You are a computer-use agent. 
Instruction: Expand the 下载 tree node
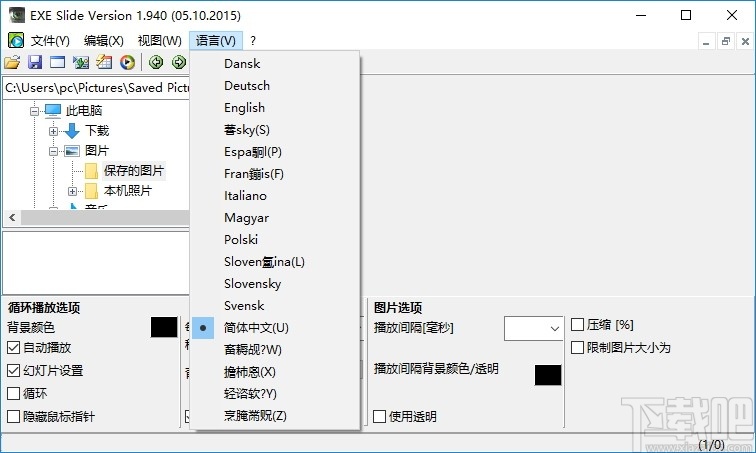pos(54,131)
